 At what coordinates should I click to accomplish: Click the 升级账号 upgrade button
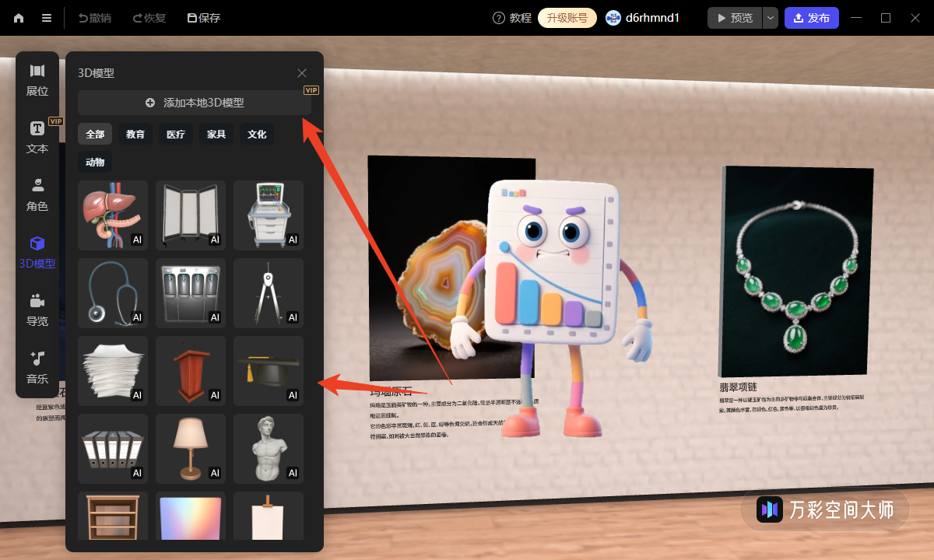(x=567, y=18)
